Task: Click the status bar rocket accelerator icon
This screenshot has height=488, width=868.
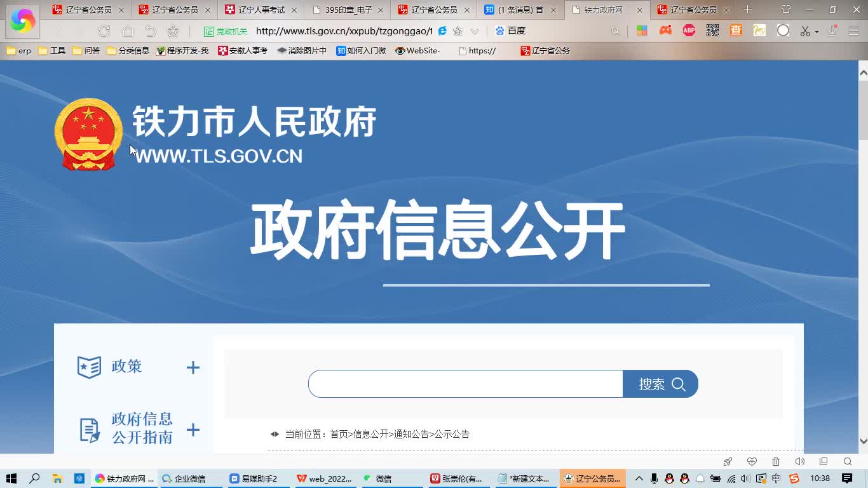Action: click(728, 461)
